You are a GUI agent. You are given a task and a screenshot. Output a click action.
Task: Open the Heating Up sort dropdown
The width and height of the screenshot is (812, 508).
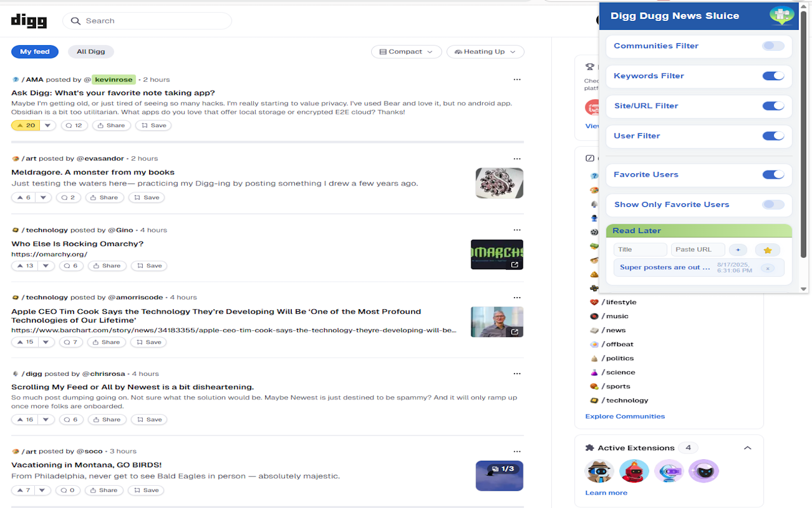485,51
